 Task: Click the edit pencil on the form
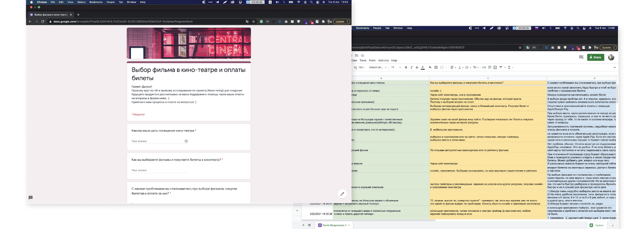coord(342,194)
